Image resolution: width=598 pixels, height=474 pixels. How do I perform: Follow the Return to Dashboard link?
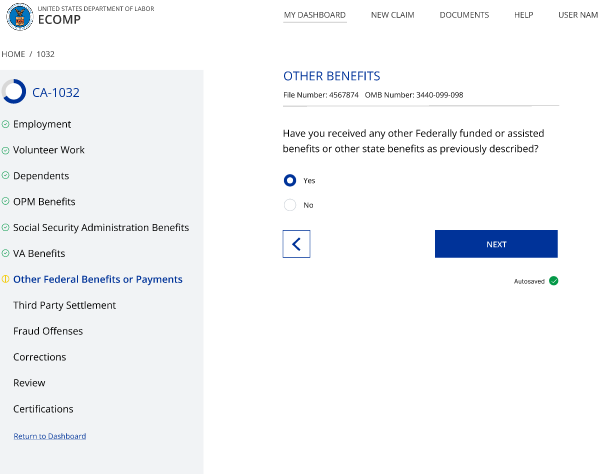(50, 436)
